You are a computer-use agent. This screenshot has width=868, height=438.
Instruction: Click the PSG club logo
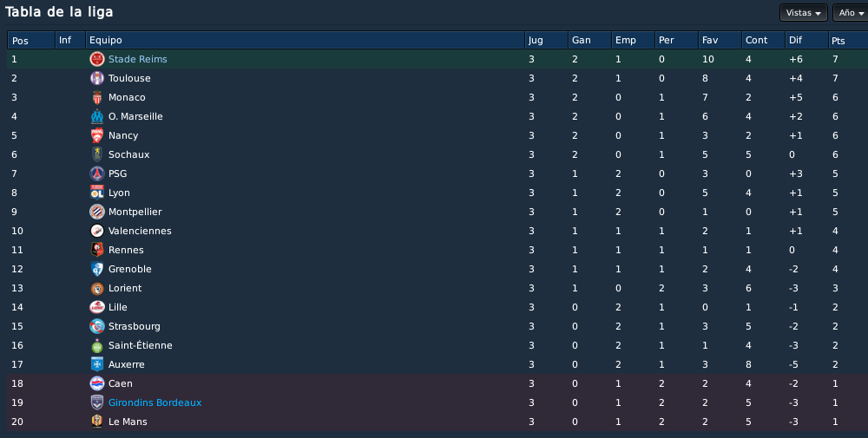[x=97, y=173]
